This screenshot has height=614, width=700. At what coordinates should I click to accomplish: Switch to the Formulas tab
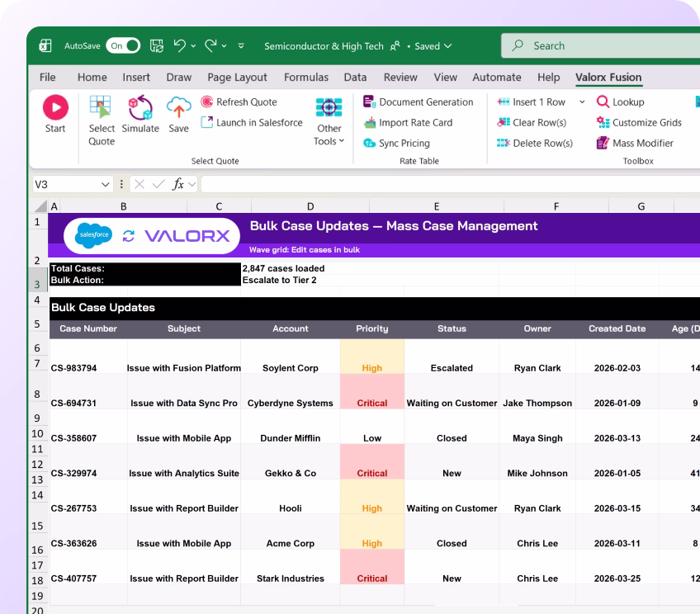(306, 78)
